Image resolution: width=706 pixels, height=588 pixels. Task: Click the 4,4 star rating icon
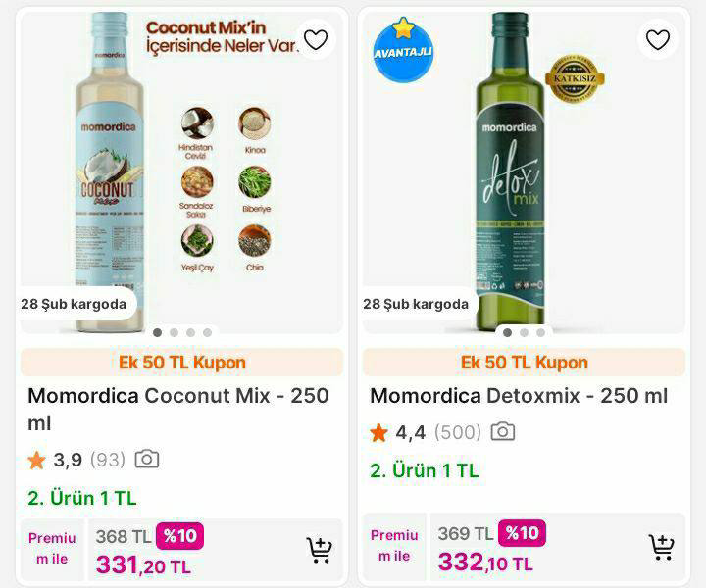[x=378, y=433]
